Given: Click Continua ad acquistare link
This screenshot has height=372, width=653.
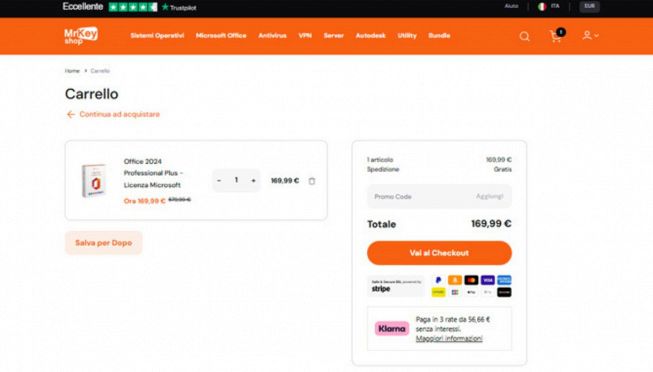Looking at the screenshot, I should [120, 114].
